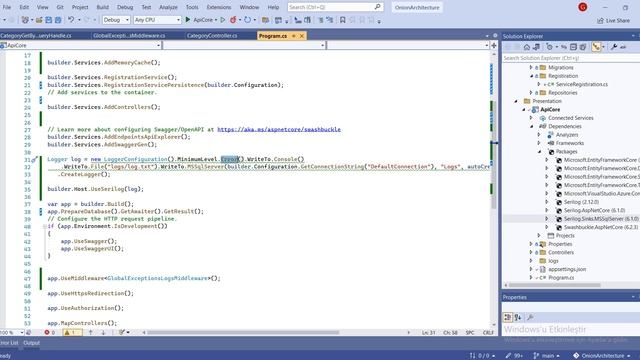Click the Open File folder icon in toolbar

(39, 20)
